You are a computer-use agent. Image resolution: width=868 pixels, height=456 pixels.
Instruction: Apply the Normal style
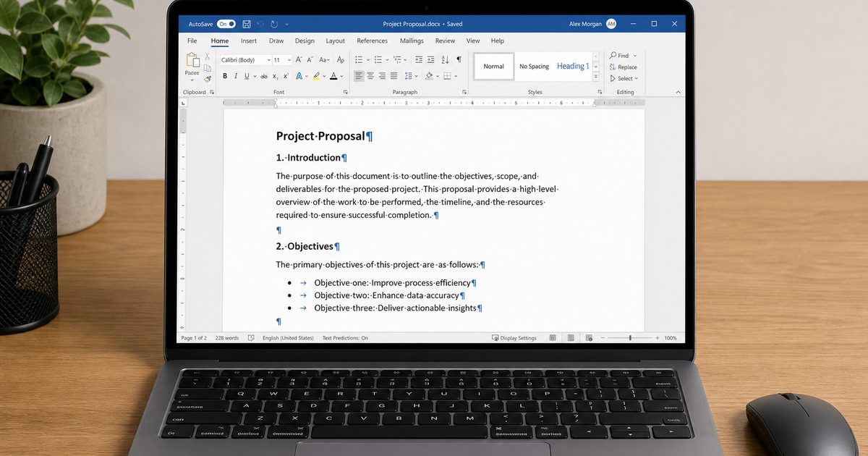[x=494, y=67]
